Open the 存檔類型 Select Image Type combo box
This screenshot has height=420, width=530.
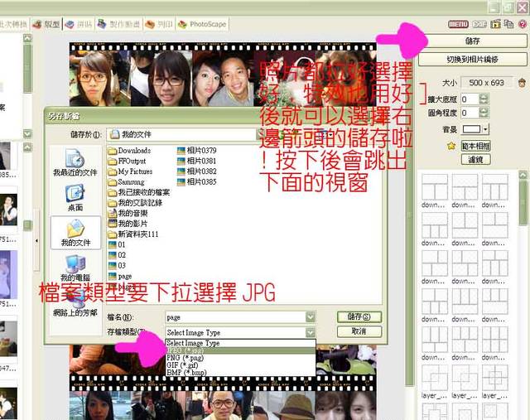[240, 332]
